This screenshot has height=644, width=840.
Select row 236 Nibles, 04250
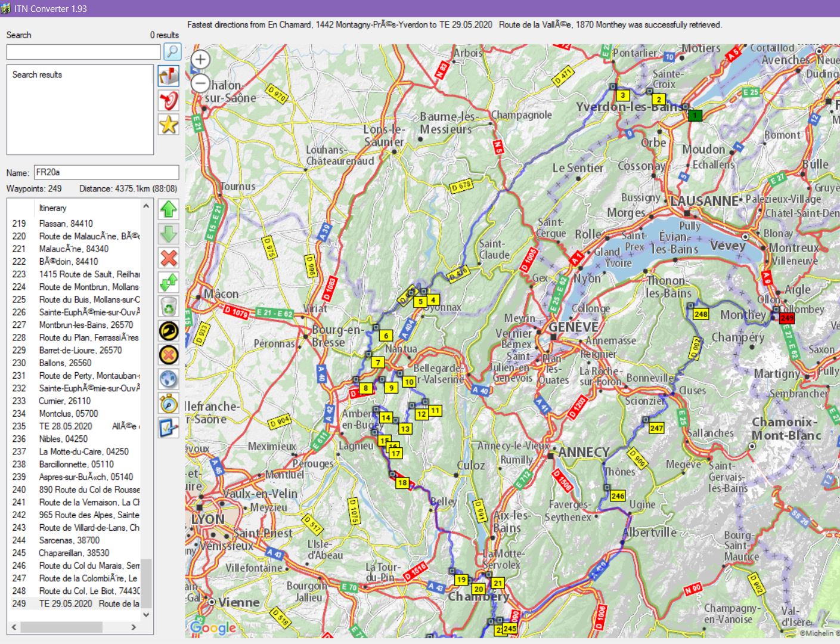[74, 439]
